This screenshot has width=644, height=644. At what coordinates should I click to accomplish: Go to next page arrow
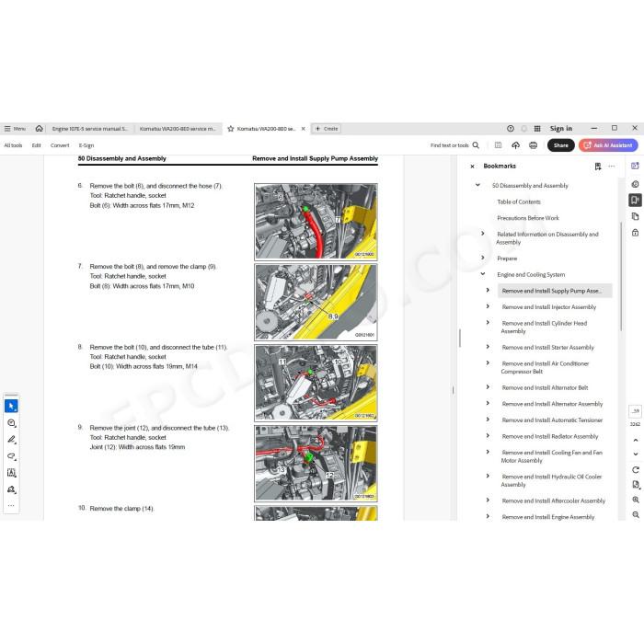(x=636, y=454)
